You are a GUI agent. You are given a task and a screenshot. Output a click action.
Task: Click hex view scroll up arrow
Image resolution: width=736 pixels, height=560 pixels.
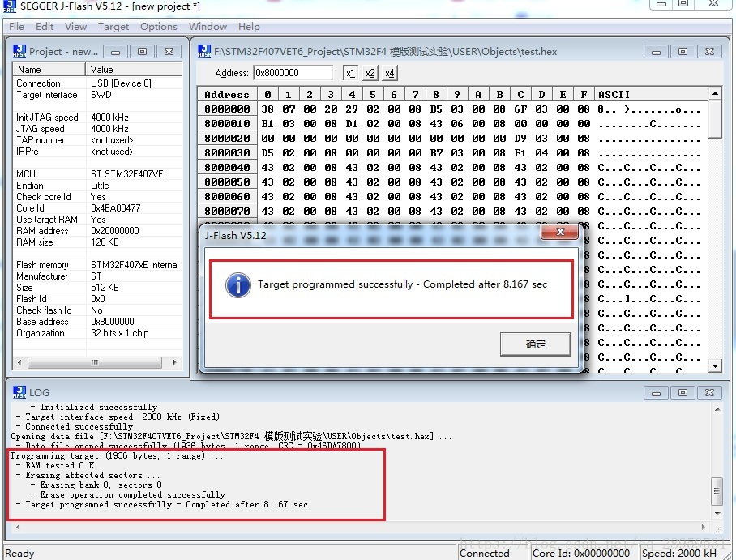(715, 94)
